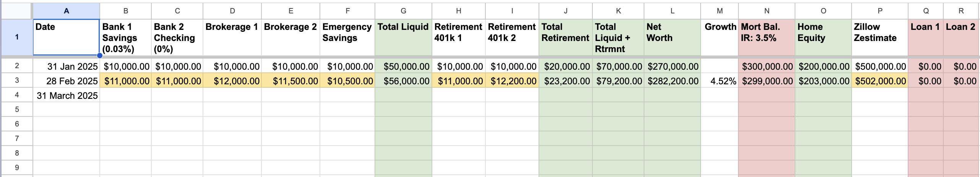Select column M header
980x177 pixels.
coord(719,11)
